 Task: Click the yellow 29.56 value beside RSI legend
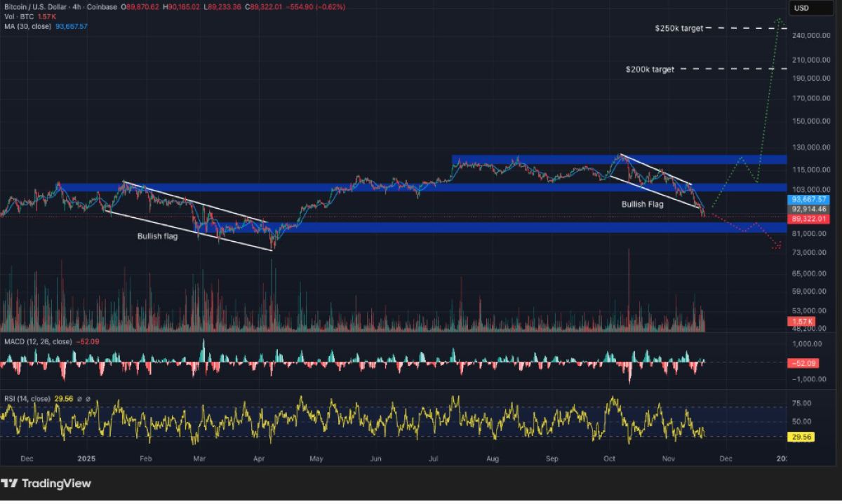(62, 398)
